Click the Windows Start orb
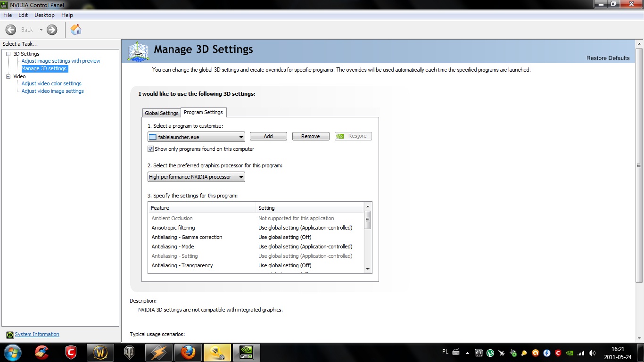 coord(12,353)
